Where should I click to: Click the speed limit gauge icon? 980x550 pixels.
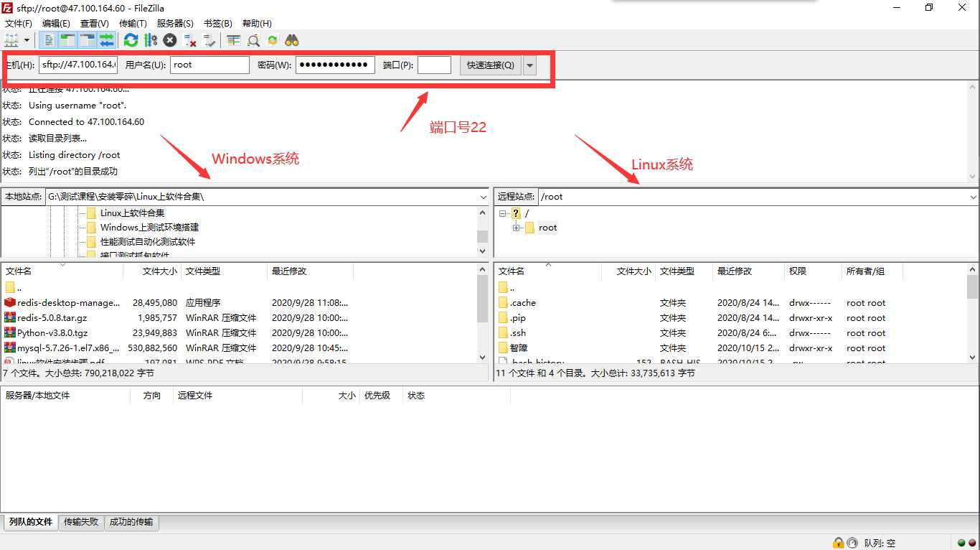point(852,543)
